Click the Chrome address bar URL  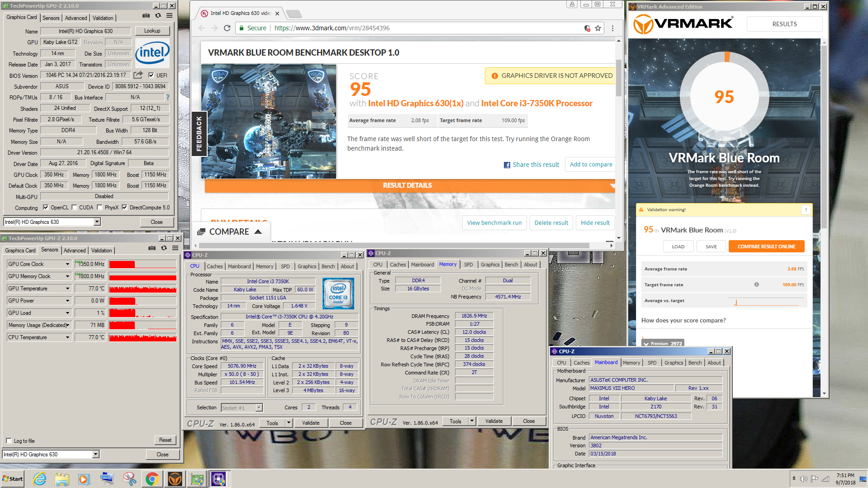[332, 28]
